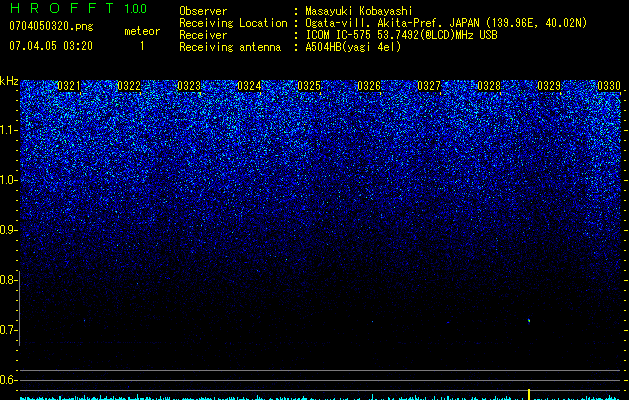Click the ICOM IC-575 receiver text
This screenshot has height=400, width=629.
click(x=401, y=35)
